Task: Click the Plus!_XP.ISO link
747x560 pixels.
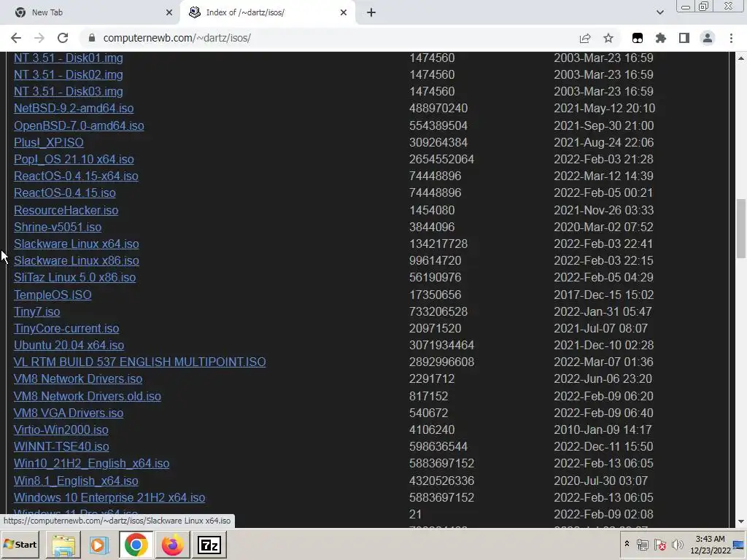Action: tap(49, 142)
